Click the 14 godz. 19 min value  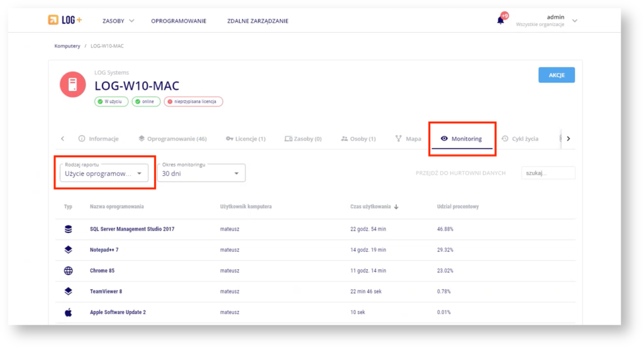[x=368, y=250]
